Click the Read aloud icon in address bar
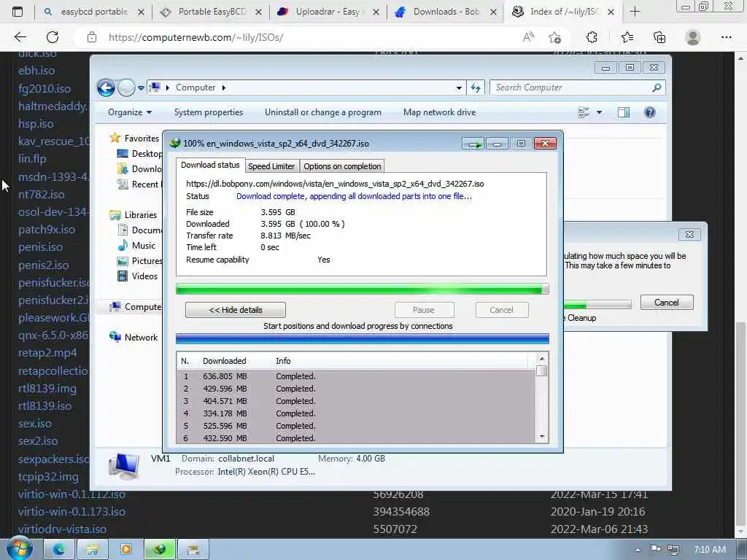Viewport: 747px width, 560px height. (528, 37)
